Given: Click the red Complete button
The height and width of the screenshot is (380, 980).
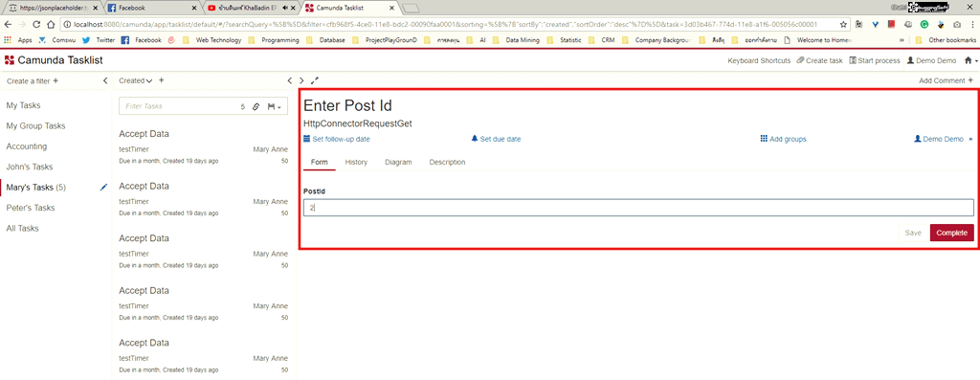Looking at the screenshot, I should 952,233.
